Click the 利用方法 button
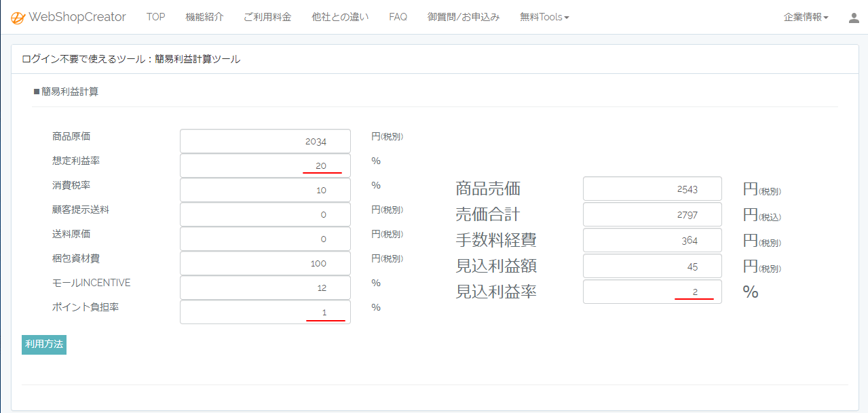 coord(44,344)
